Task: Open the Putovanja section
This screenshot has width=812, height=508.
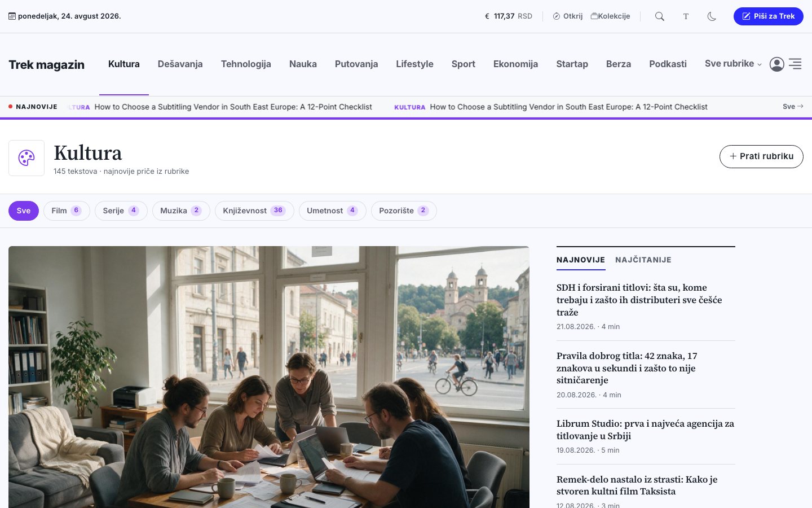Action: pos(356,64)
